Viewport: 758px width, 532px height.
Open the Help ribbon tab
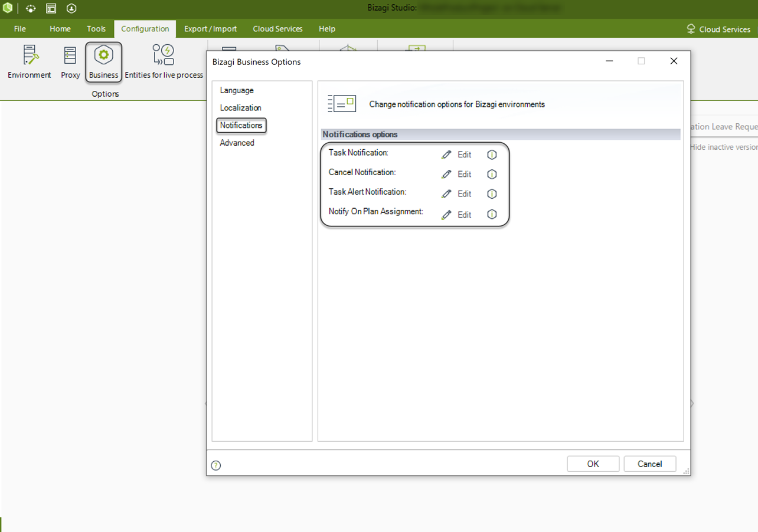pos(327,28)
